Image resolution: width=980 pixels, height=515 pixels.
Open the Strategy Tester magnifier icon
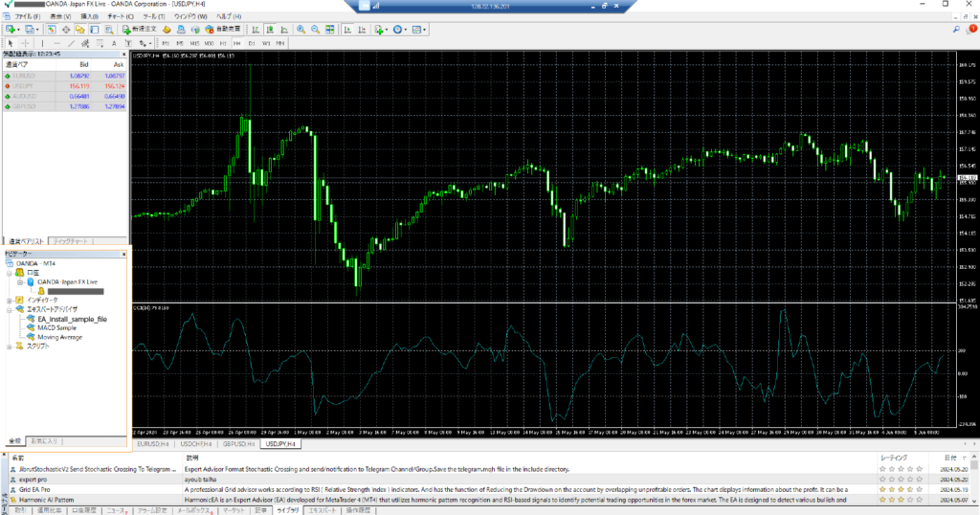click(109, 30)
